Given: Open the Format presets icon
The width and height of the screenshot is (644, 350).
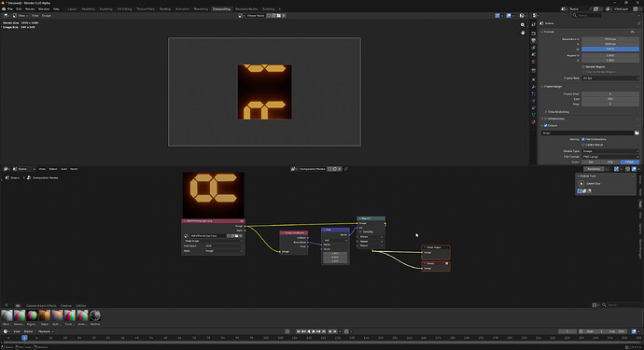Looking at the screenshot, I should pos(633,32).
